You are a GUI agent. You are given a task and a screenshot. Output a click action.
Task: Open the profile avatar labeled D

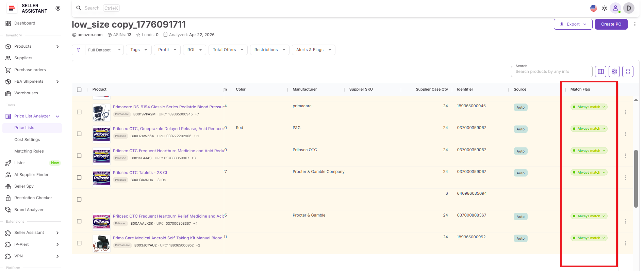(629, 8)
